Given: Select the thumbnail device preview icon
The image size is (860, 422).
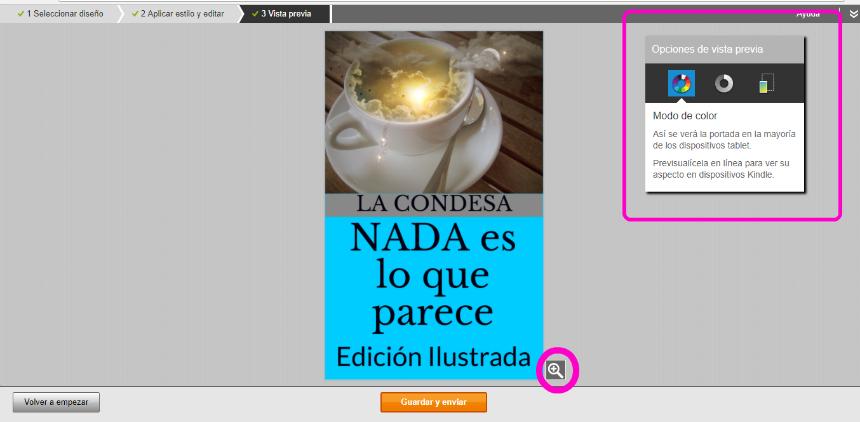Looking at the screenshot, I should (766, 83).
